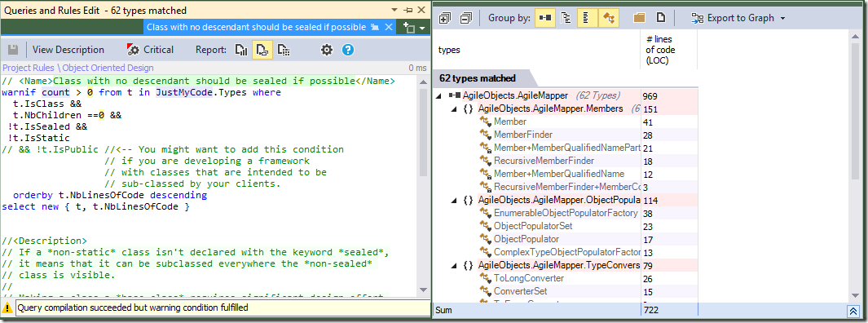Toggle the Critical rule flag
The height and width of the screenshot is (323, 868).
point(150,50)
